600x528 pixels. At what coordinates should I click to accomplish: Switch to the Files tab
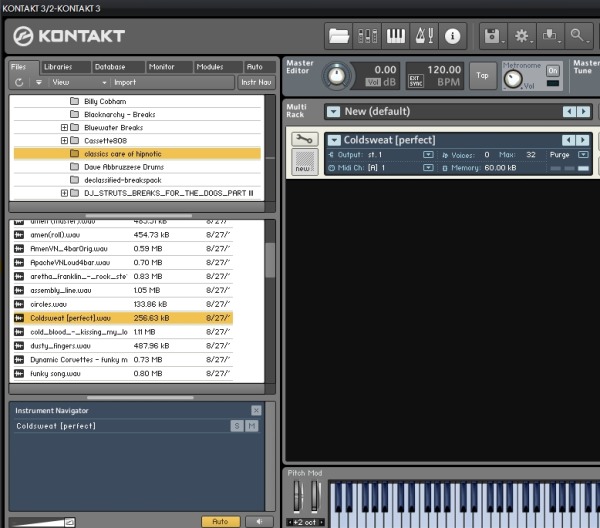(24, 67)
